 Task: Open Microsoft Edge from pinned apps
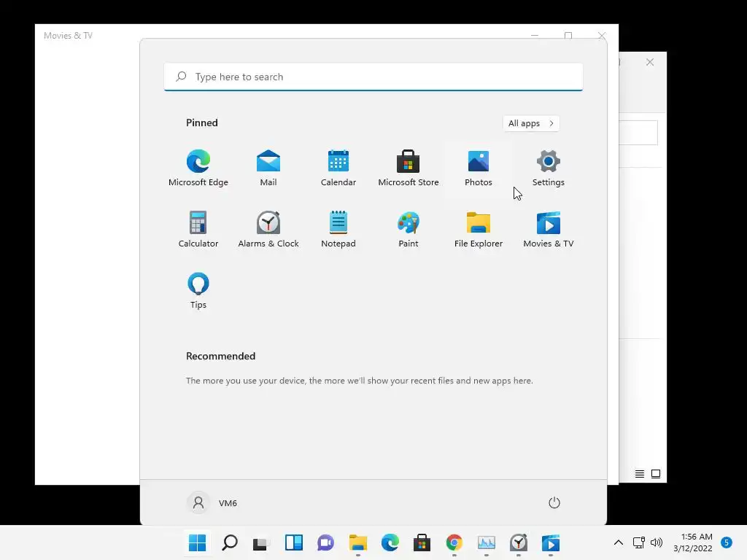[198, 168]
